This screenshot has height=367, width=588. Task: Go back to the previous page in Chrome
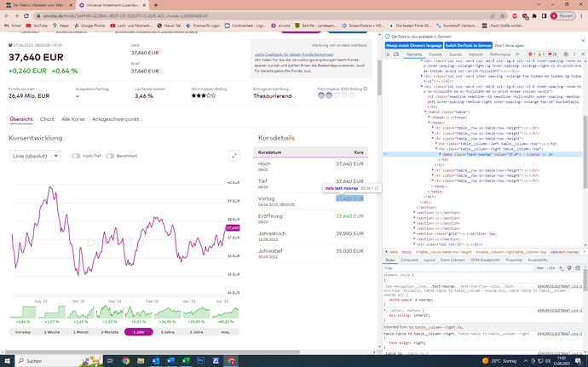[x=6, y=15]
